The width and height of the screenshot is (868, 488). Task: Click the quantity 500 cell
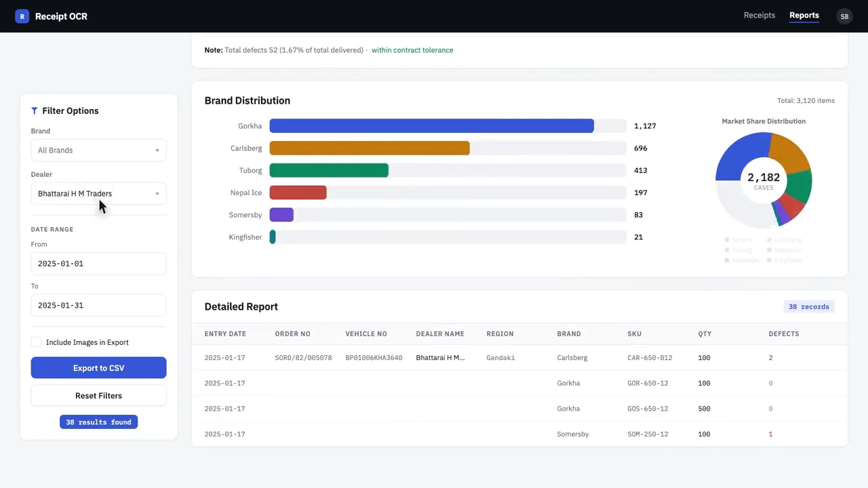(705, 409)
